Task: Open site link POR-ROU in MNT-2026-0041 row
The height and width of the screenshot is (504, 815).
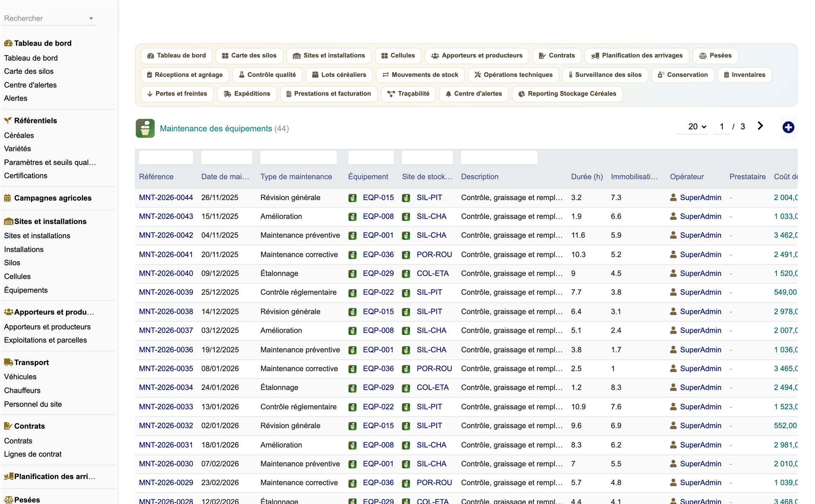Action: (434, 255)
